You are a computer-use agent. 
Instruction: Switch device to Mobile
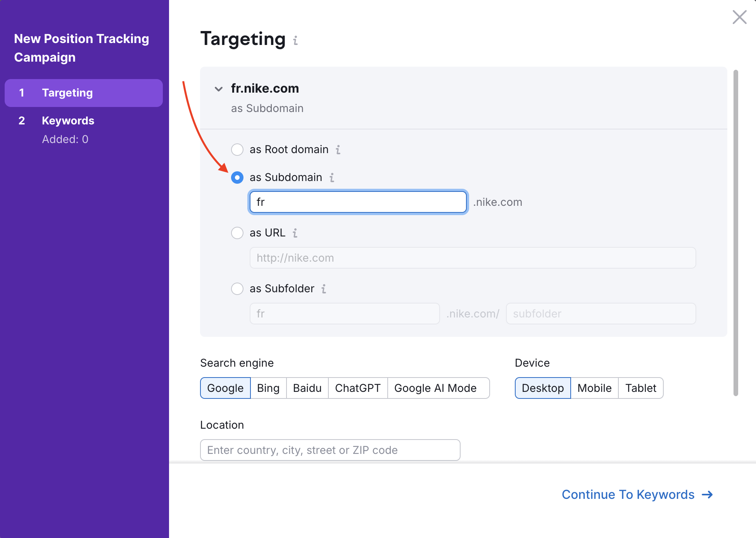coord(594,388)
